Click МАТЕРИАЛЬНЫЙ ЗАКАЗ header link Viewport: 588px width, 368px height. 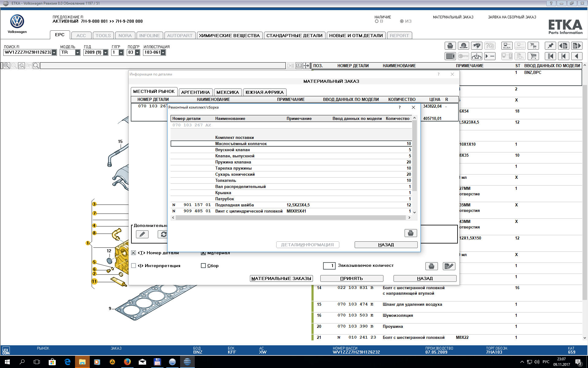tap(453, 17)
